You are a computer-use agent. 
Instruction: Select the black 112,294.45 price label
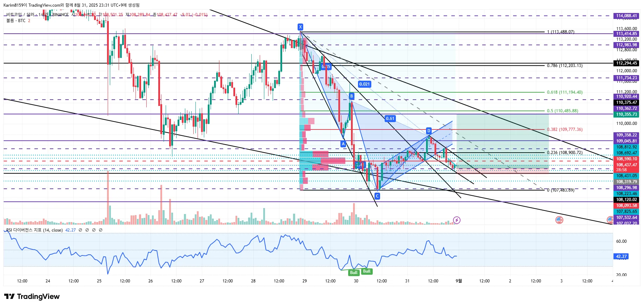(626, 63)
